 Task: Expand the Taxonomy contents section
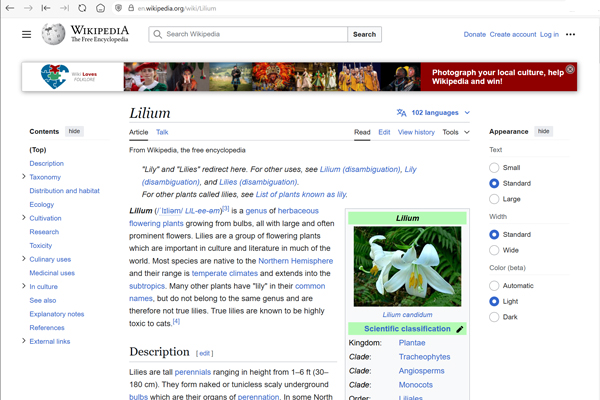point(24,176)
